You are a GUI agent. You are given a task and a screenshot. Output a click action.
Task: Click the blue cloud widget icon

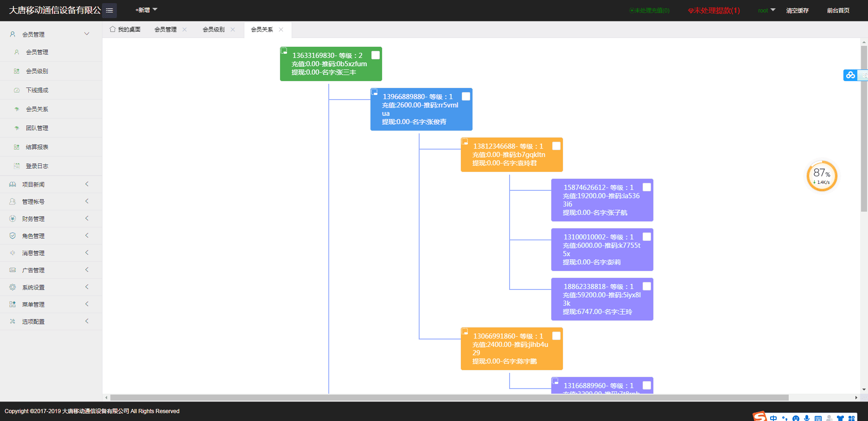coord(850,75)
